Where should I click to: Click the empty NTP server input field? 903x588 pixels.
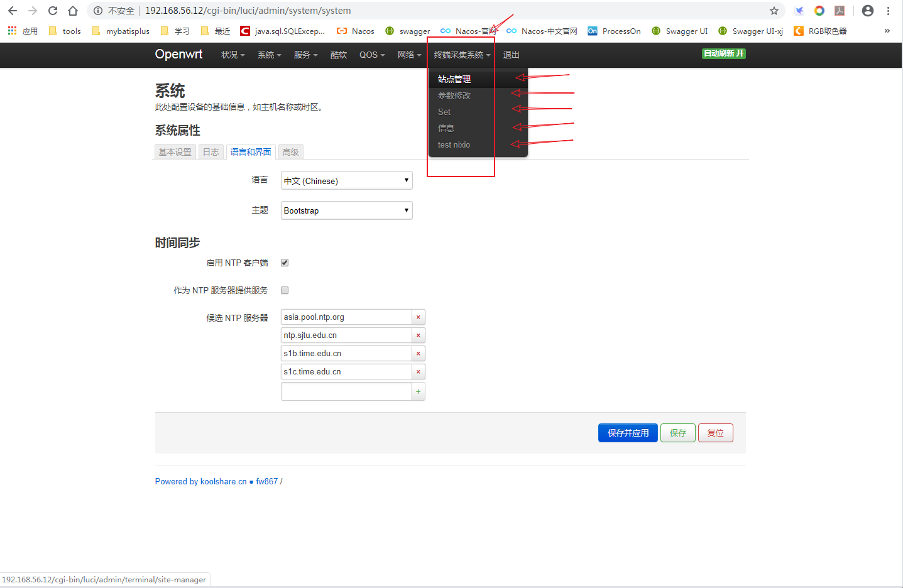pos(346,391)
